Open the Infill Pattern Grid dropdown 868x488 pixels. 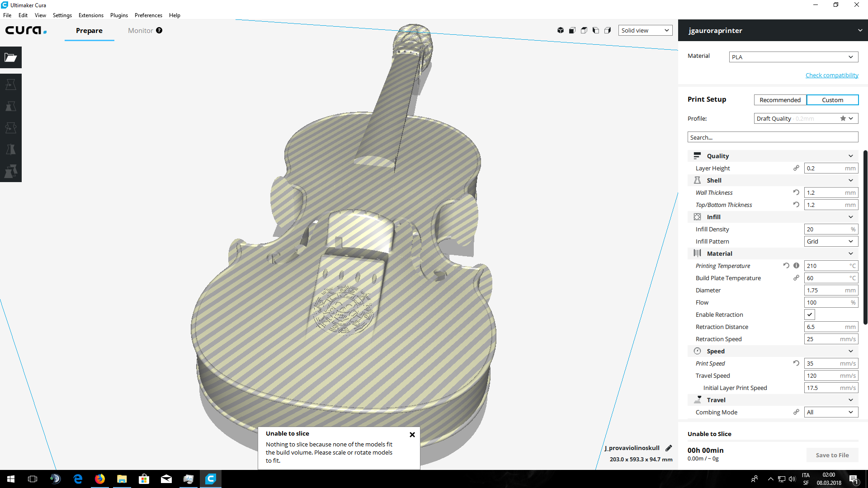pos(831,241)
